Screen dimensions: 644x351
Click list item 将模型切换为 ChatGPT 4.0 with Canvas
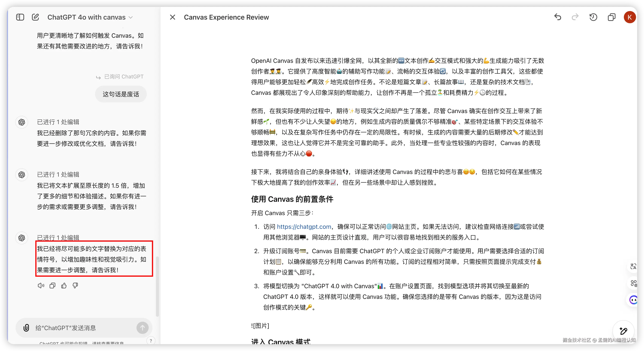point(402,297)
